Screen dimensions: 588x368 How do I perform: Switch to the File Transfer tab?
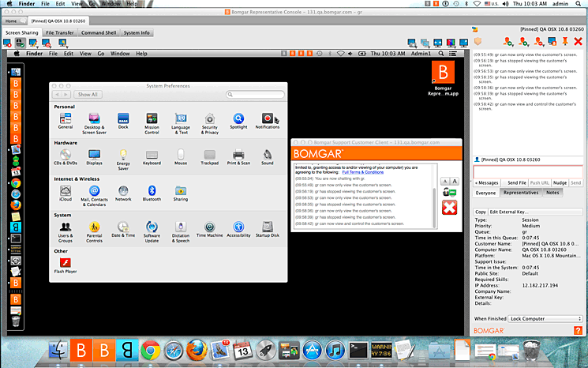pos(60,32)
